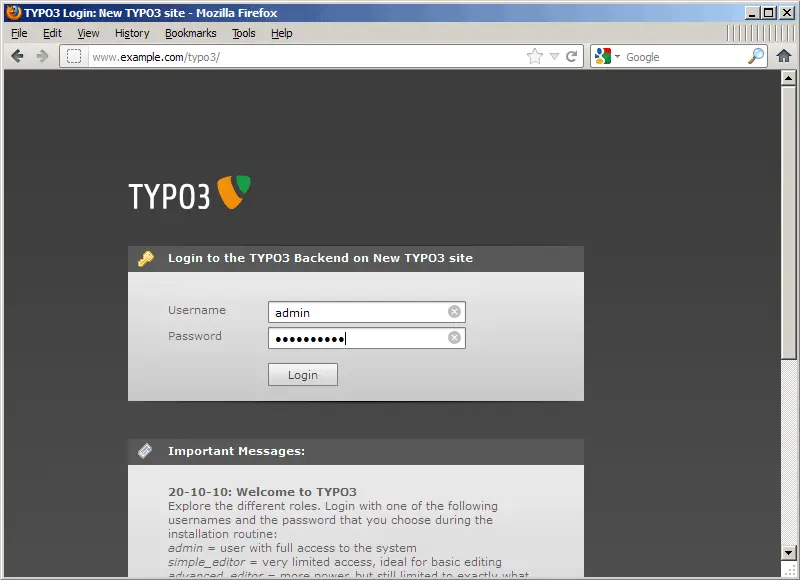The width and height of the screenshot is (800, 580).
Task: Bookmark this page with the star icon
Action: tap(535, 57)
